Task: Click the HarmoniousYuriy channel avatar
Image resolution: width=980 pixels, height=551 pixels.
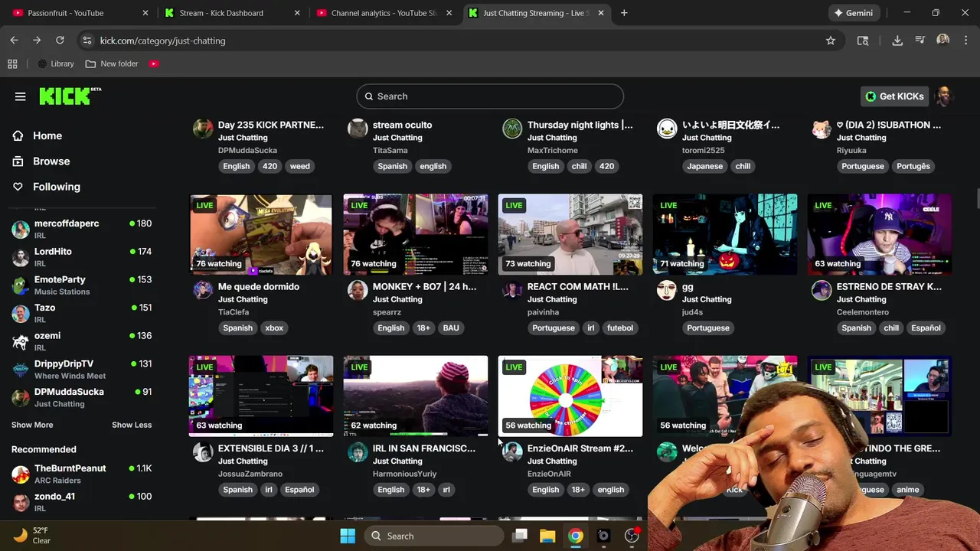Action: click(x=358, y=452)
